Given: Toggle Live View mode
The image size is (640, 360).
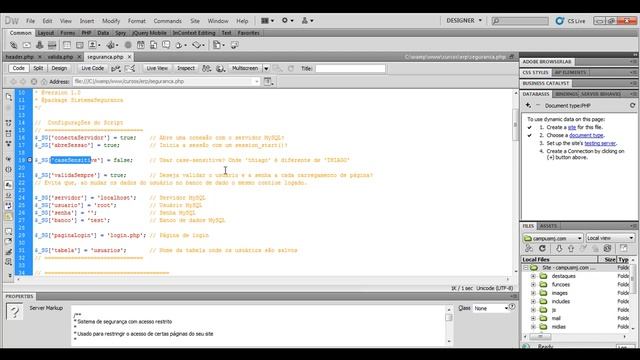Looking at the screenshot, I should point(157,68).
